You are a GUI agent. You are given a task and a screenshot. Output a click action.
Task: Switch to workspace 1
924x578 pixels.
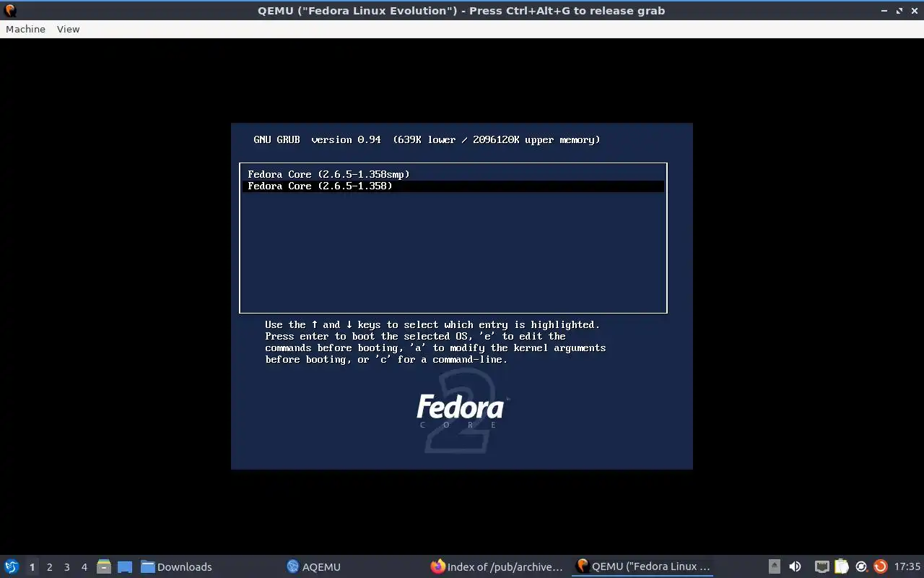[32, 566]
